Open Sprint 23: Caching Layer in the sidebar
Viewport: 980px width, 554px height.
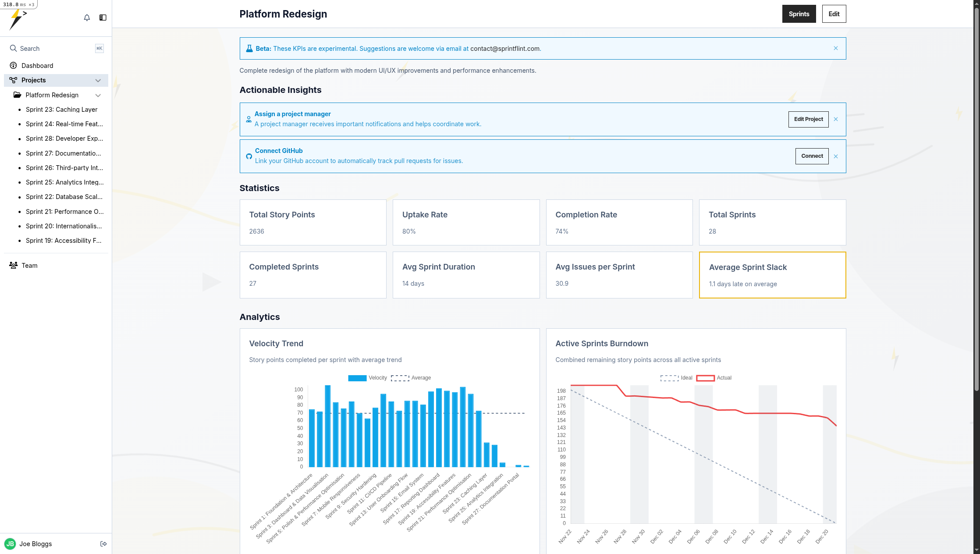62,109
